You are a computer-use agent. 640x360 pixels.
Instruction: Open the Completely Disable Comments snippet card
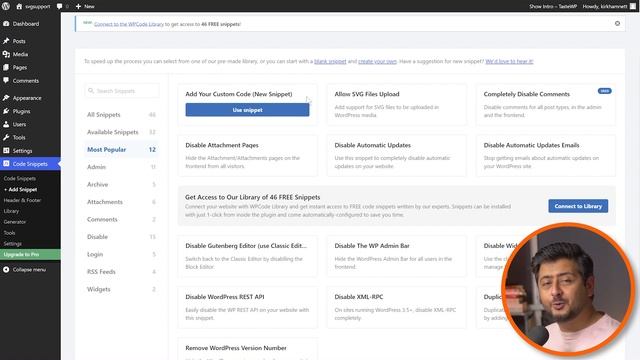(546, 104)
